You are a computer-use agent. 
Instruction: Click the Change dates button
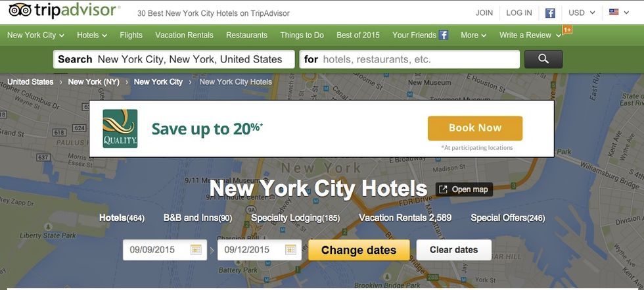(359, 250)
